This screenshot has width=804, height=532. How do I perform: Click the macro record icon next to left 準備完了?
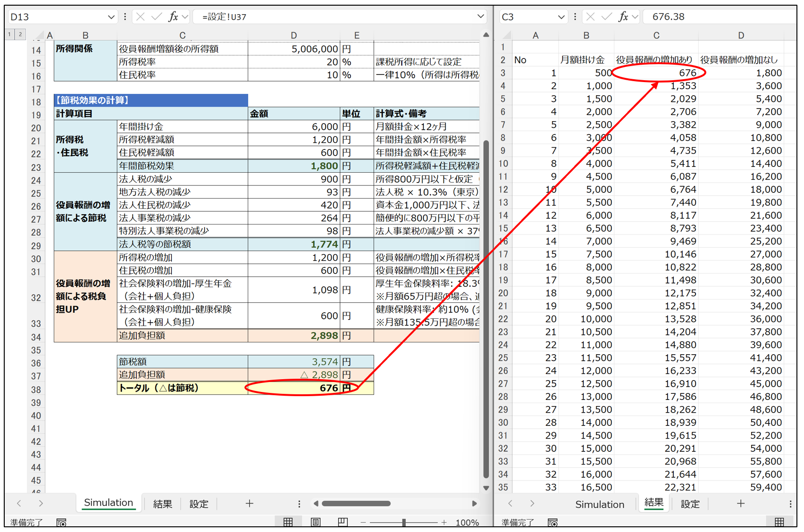pyautogui.click(x=61, y=523)
